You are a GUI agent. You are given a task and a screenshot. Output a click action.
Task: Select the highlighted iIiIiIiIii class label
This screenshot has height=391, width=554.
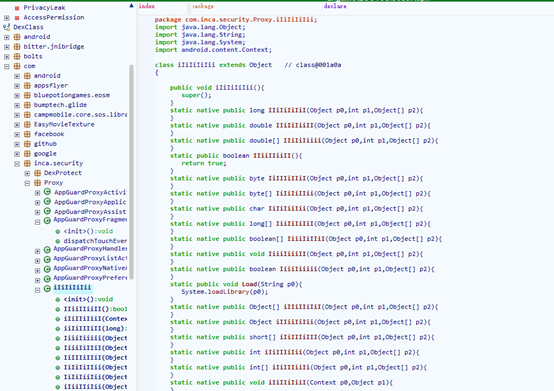[72, 288]
